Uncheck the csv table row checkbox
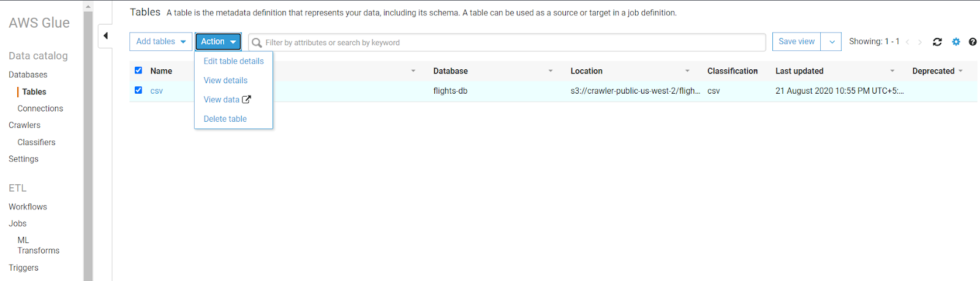The height and width of the screenshot is (281, 980). tap(138, 90)
